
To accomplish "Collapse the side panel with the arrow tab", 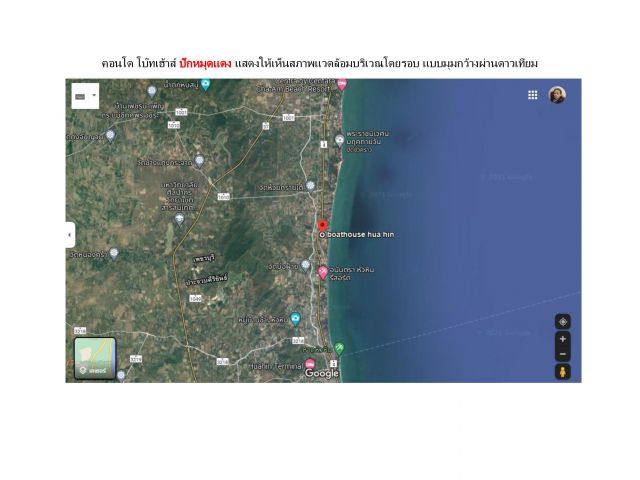I will [70, 235].
